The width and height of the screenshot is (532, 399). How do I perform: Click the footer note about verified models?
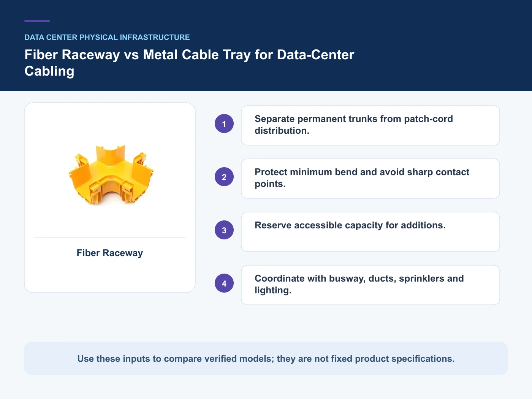click(x=266, y=358)
